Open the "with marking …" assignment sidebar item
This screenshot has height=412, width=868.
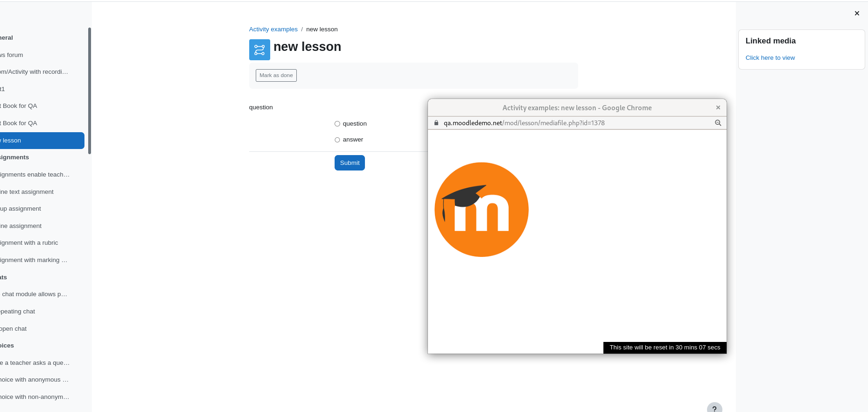34,260
